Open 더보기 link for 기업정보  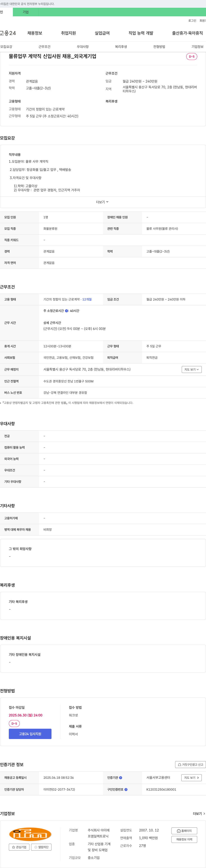[x=199, y=814]
